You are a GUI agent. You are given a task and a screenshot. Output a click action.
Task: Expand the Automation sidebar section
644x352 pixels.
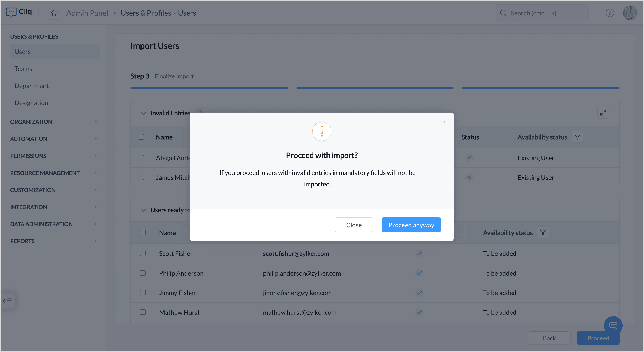pyautogui.click(x=95, y=139)
